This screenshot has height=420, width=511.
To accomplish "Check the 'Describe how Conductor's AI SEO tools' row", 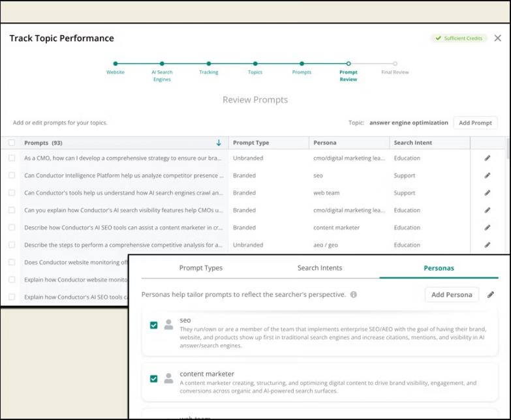I will pyautogui.click(x=12, y=227).
